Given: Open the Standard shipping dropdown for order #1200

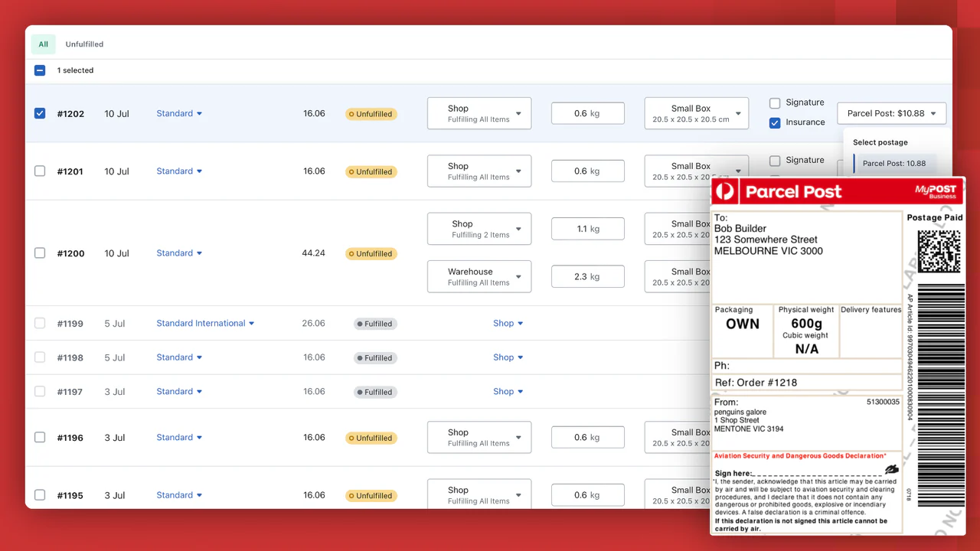Looking at the screenshot, I should [x=178, y=253].
